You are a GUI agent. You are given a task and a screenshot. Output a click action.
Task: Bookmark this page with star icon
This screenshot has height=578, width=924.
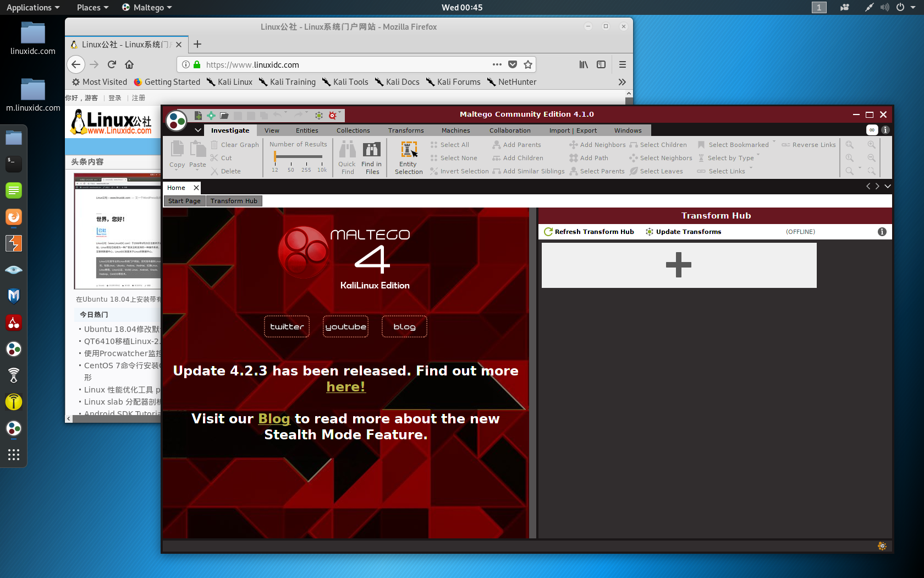pyautogui.click(x=528, y=64)
